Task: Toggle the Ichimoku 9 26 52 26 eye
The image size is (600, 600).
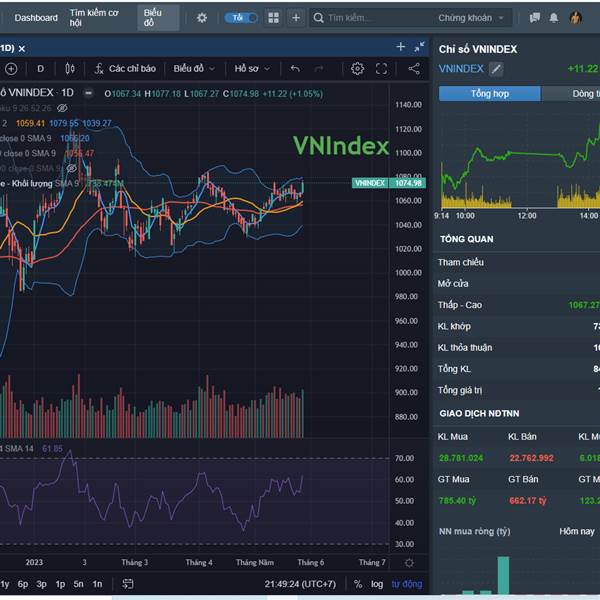Action: pyautogui.click(x=62, y=108)
